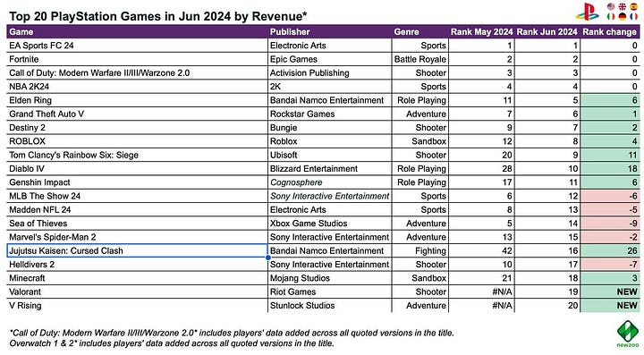This screenshot has height=355, width=644.
Task: Select the Call of Duty game cell
Action: pyautogui.click(x=137, y=72)
